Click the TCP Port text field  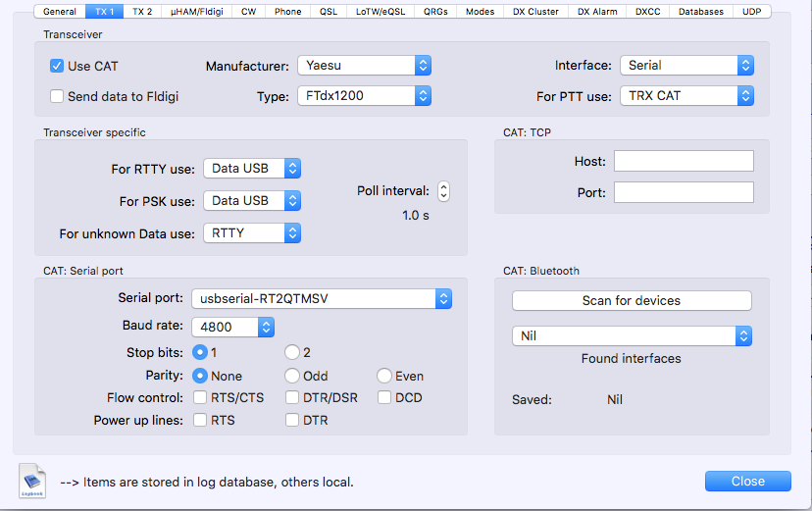[684, 193]
